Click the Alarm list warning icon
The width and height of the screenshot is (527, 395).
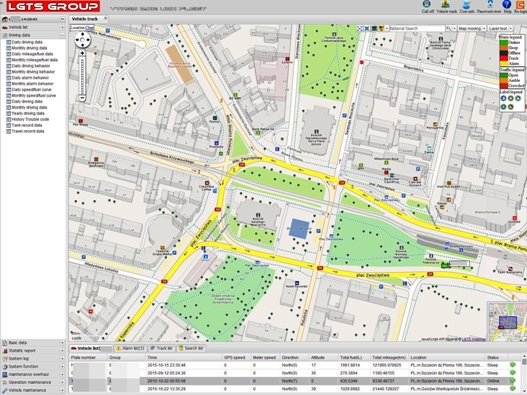(119, 348)
